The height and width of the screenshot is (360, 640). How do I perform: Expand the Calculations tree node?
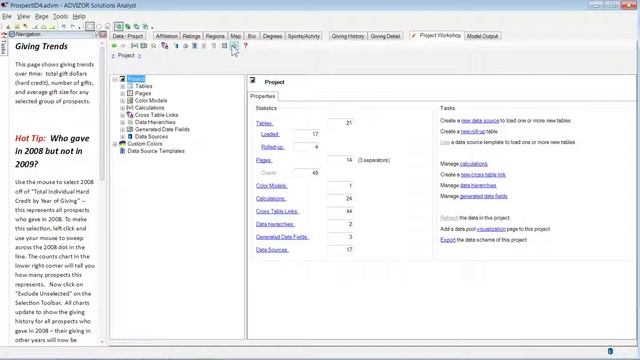click(122, 108)
